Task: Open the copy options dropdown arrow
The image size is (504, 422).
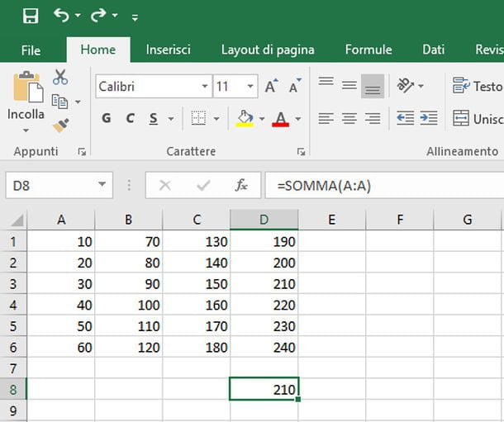Action: coord(78,102)
